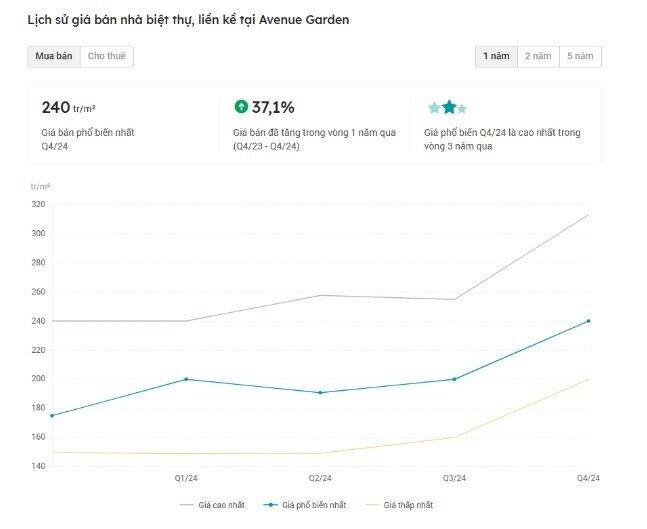Select the 5 năm time range
This screenshot has width=647, height=529.
point(580,57)
